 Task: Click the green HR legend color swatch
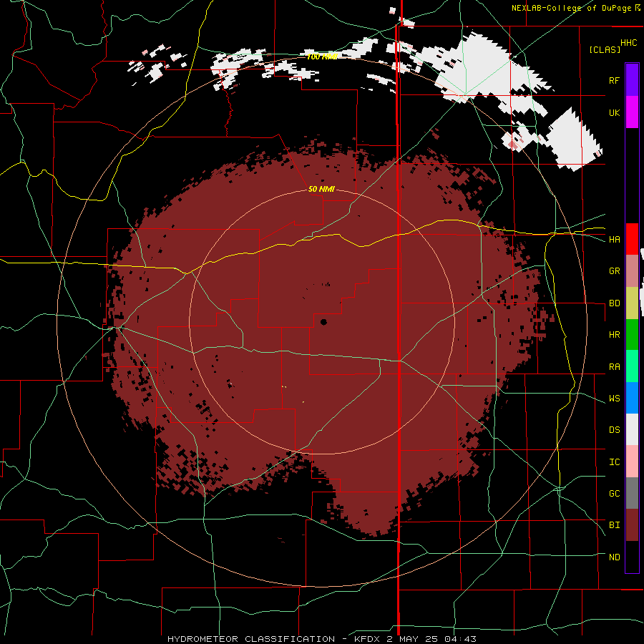coord(632,335)
